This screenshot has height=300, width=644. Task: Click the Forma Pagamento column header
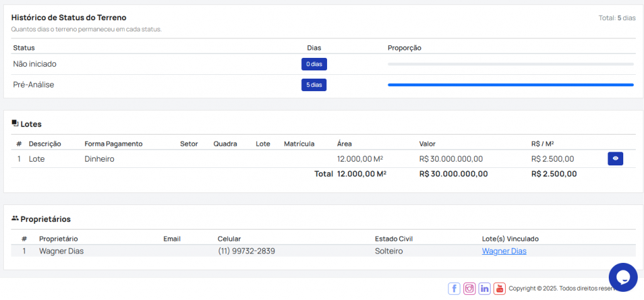(113, 144)
